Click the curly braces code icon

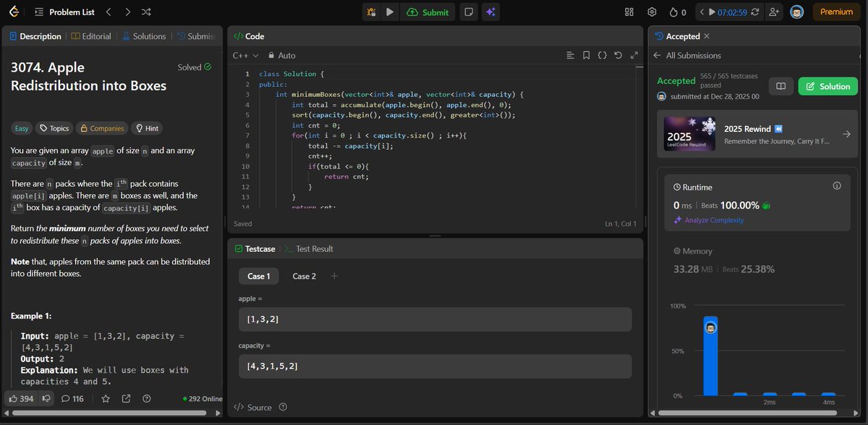pos(602,55)
